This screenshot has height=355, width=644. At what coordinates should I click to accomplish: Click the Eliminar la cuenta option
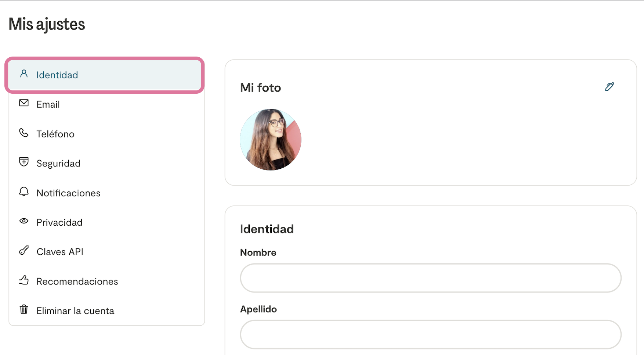pyautogui.click(x=75, y=311)
